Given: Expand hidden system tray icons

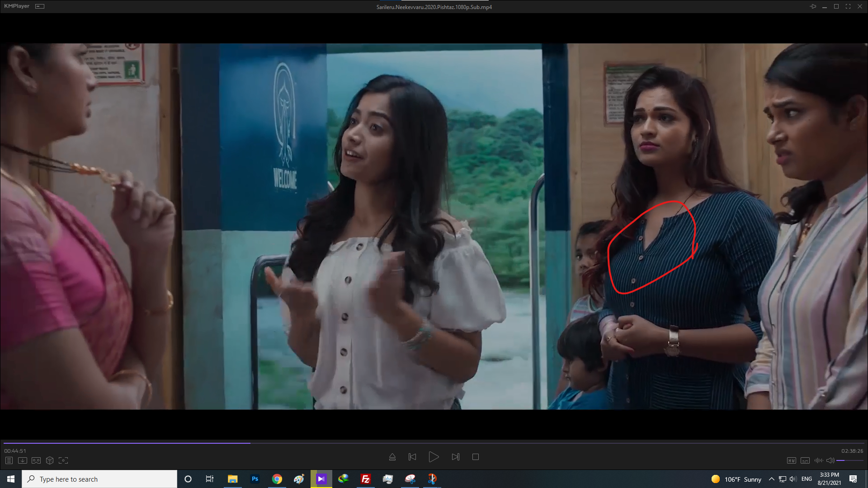Looking at the screenshot, I should (x=771, y=479).
